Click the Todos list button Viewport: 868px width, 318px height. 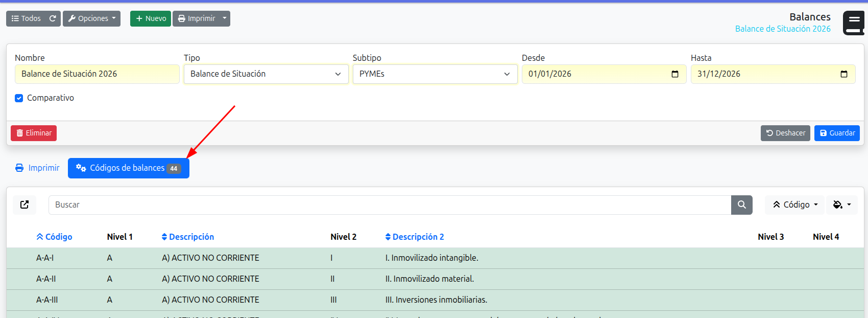[x=27, y=18]
